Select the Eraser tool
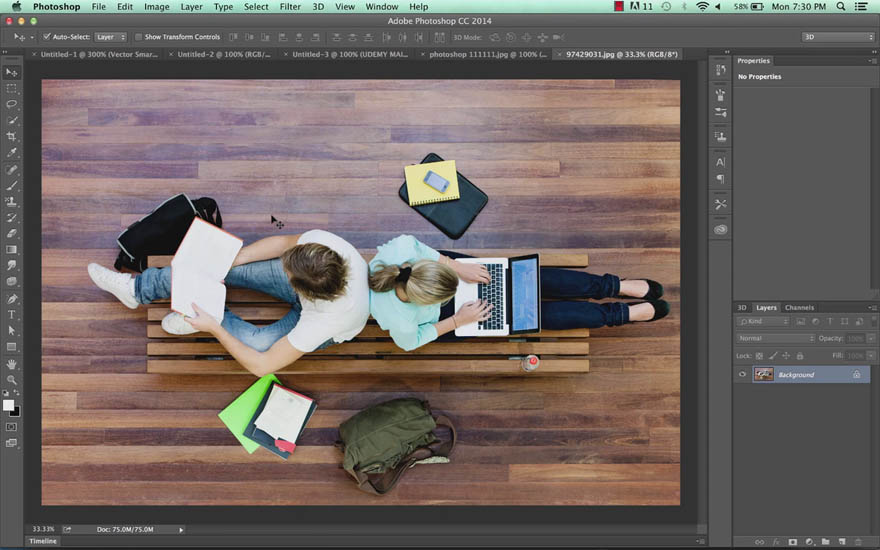 pos(11,233)
